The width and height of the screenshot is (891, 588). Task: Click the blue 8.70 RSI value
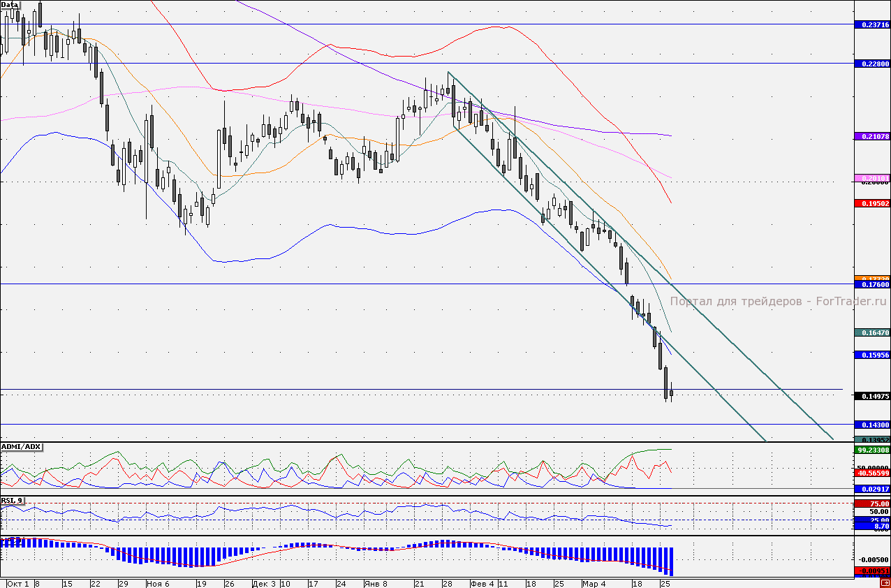click(x=872, y=526)
